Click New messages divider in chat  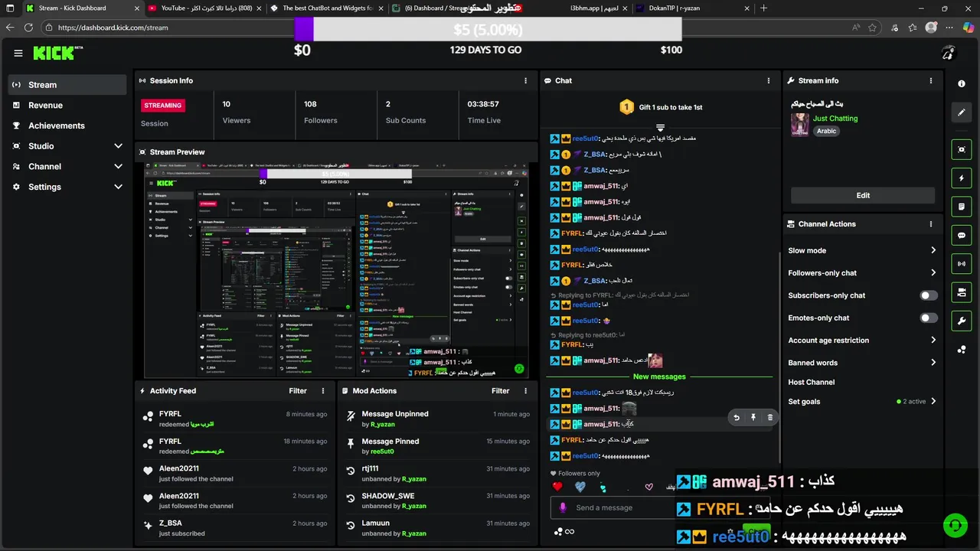(x=659, y=377)
